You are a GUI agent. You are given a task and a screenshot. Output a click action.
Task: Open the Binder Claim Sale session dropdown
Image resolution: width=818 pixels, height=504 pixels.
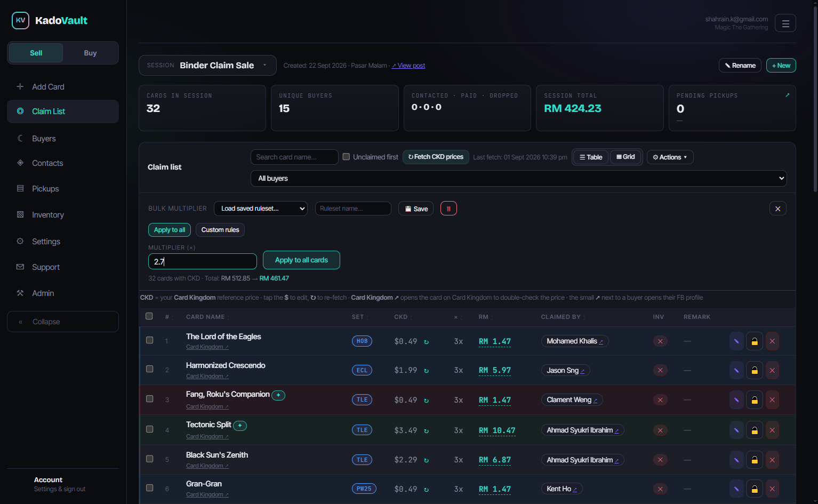click(207, 65)
